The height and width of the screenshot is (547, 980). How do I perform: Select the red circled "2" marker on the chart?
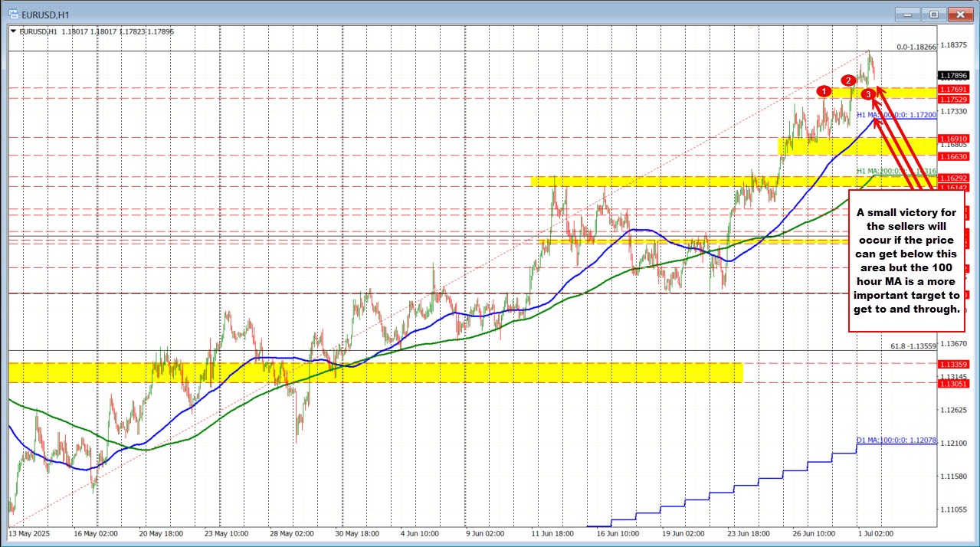coord(848,80)
